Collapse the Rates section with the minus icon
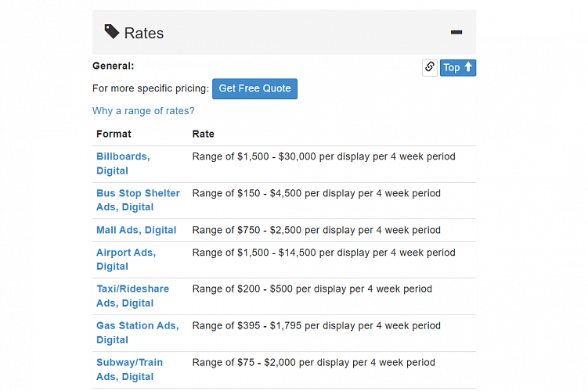The height and width of the screenshot is (391, 588). pyautogui.click(x=456, y=32)
